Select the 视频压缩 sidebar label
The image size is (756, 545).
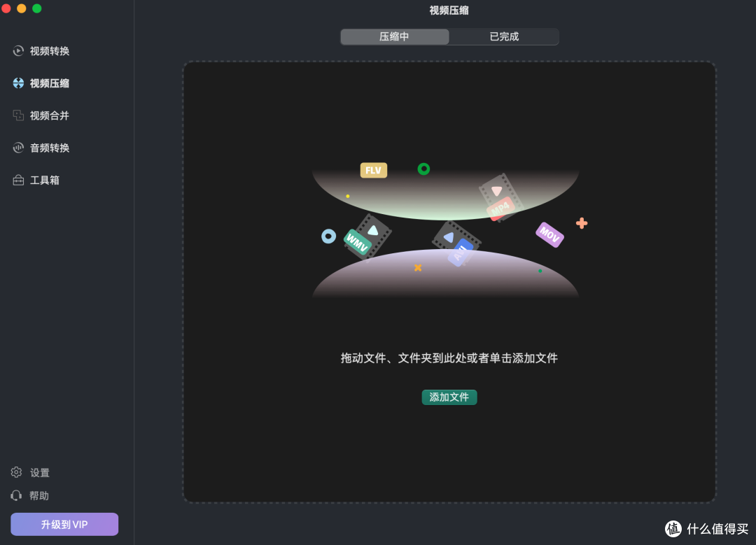50,83
